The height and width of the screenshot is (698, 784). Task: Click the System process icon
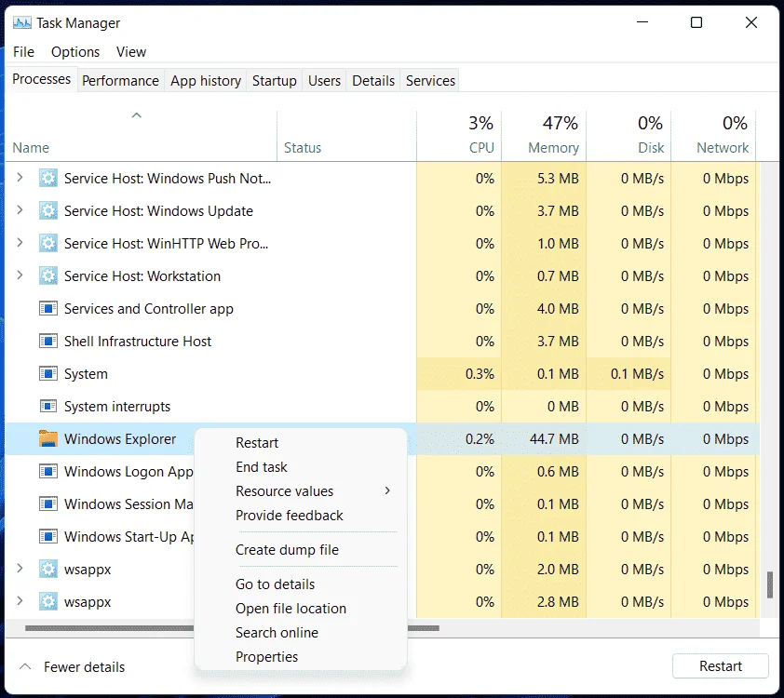point(48,374)
